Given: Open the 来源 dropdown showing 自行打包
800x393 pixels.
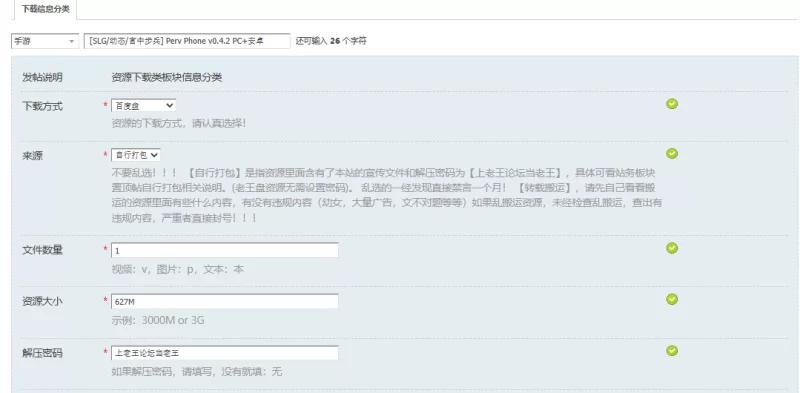Looking at the screenshot, I should pyautogui.click(x=136, y=155).
